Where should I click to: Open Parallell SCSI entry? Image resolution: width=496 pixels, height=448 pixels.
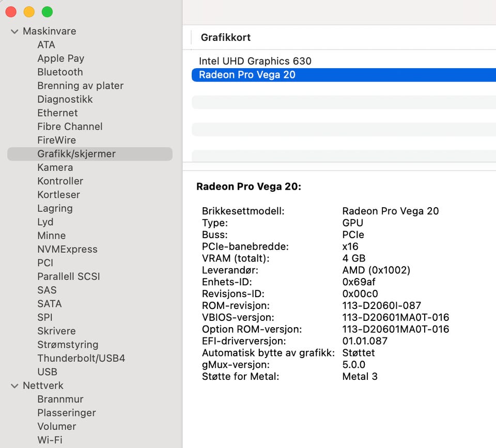click(69, 276)
